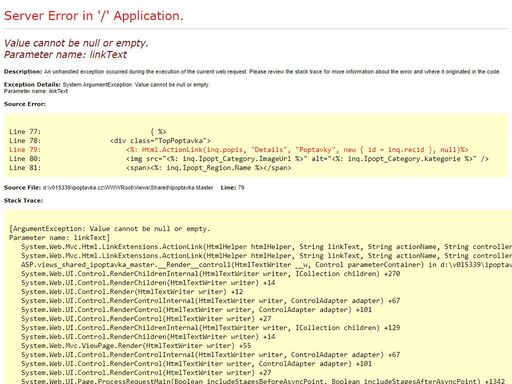Click the bold "Stack Trace:" label

(23, 201)
